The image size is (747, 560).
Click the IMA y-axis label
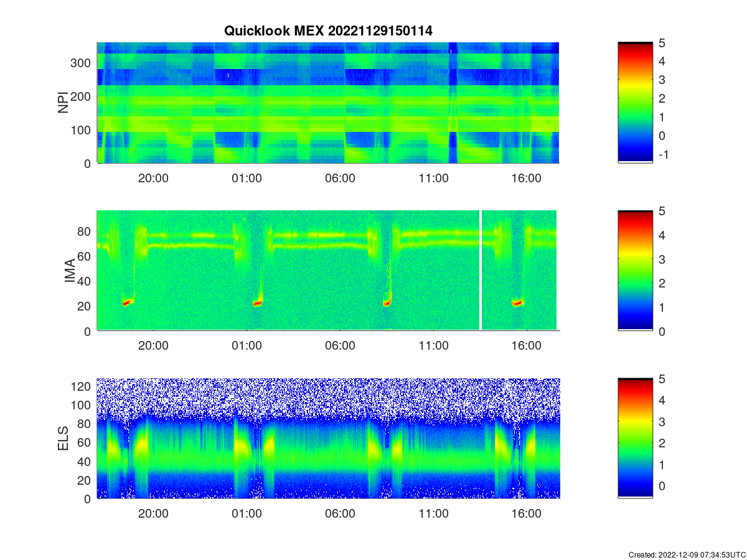pyautogui.click(x=70, y=271)
